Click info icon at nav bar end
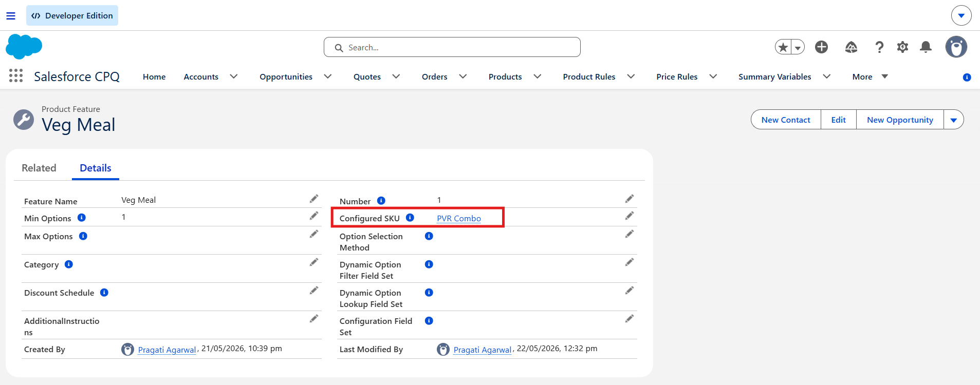980x385 pixels. (967, 77)
